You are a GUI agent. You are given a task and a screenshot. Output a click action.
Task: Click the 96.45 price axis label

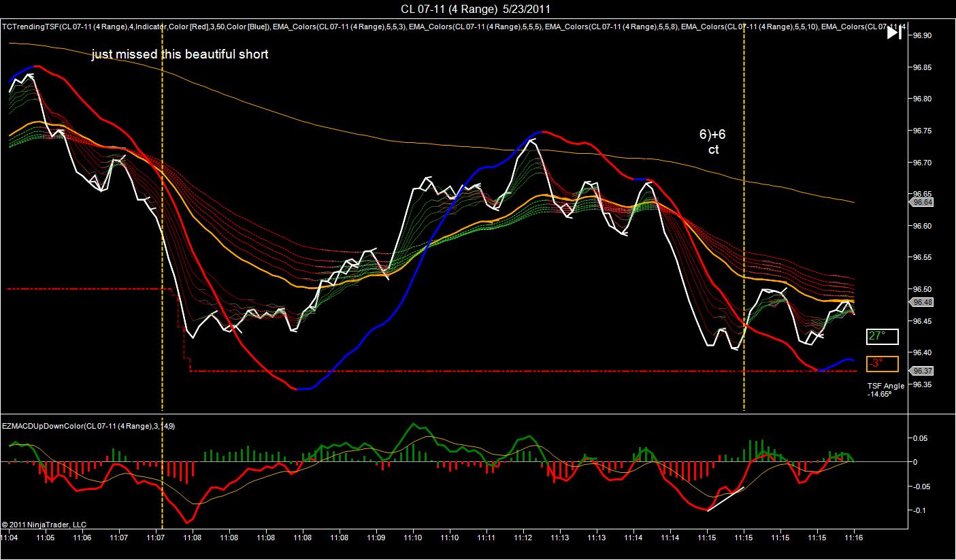point(923,321)
